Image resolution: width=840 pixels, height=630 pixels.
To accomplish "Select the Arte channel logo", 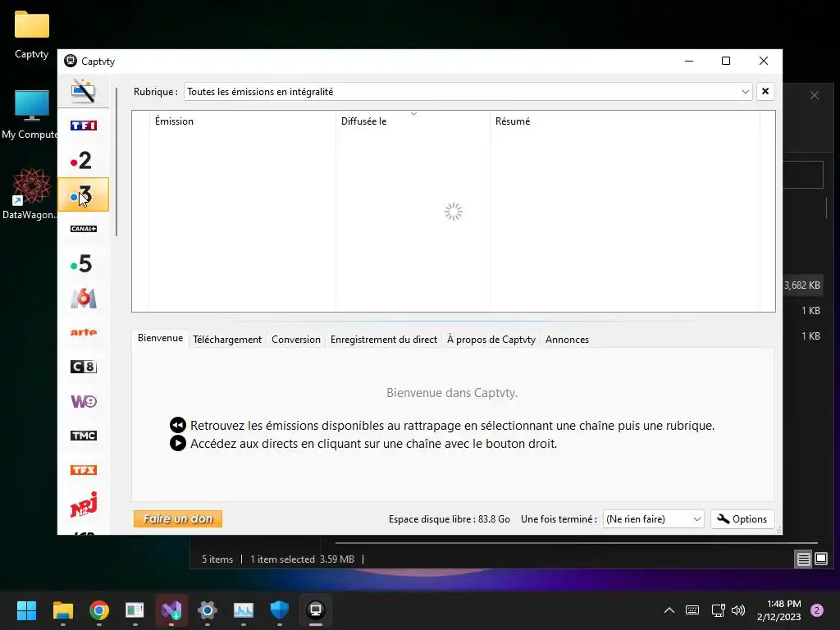I will tap(84, 332).
